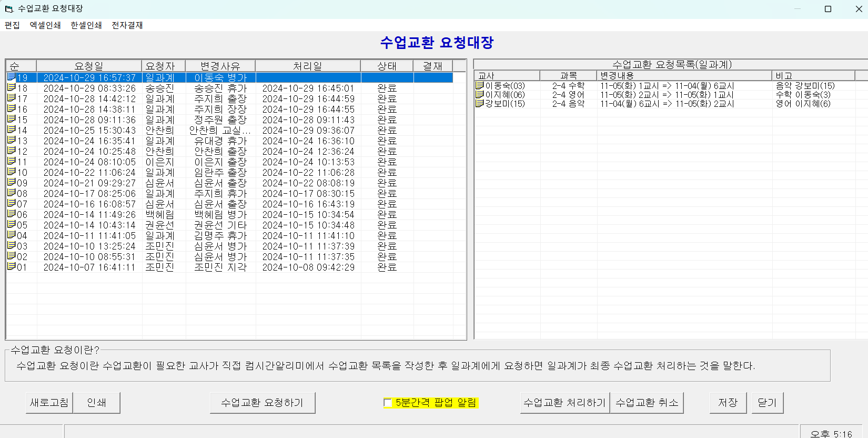Click remark 영어 이지혜(6)

pos(803,104)
